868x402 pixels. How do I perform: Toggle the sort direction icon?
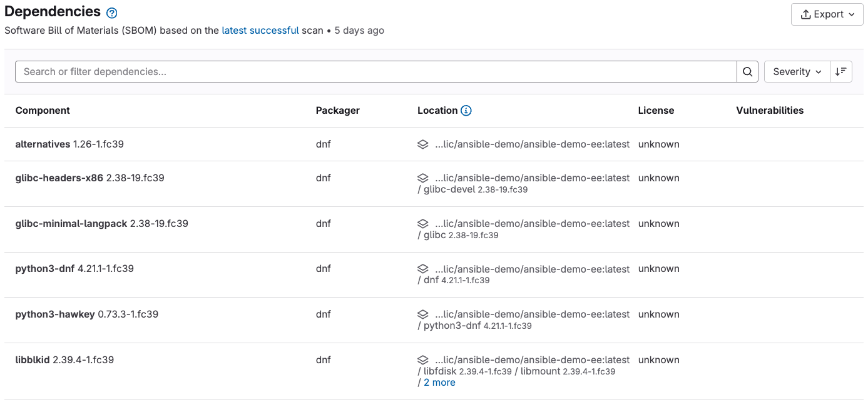841,71
